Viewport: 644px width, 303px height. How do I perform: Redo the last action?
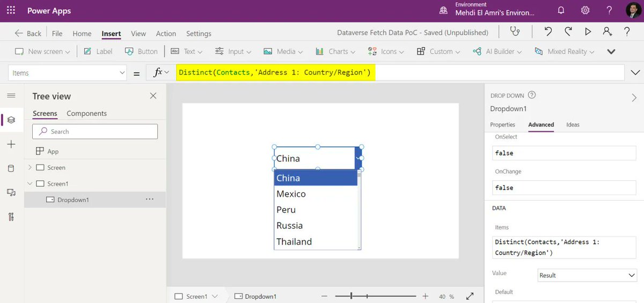tap(568, 32)
